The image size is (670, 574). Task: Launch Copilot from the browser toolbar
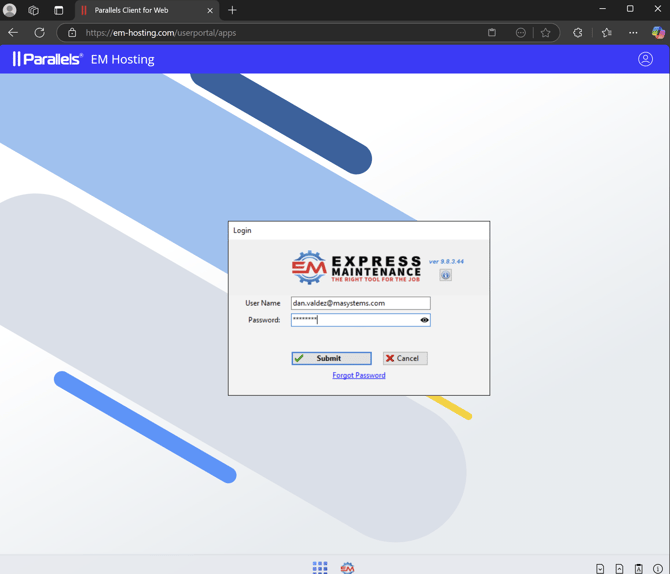(657, 33)
